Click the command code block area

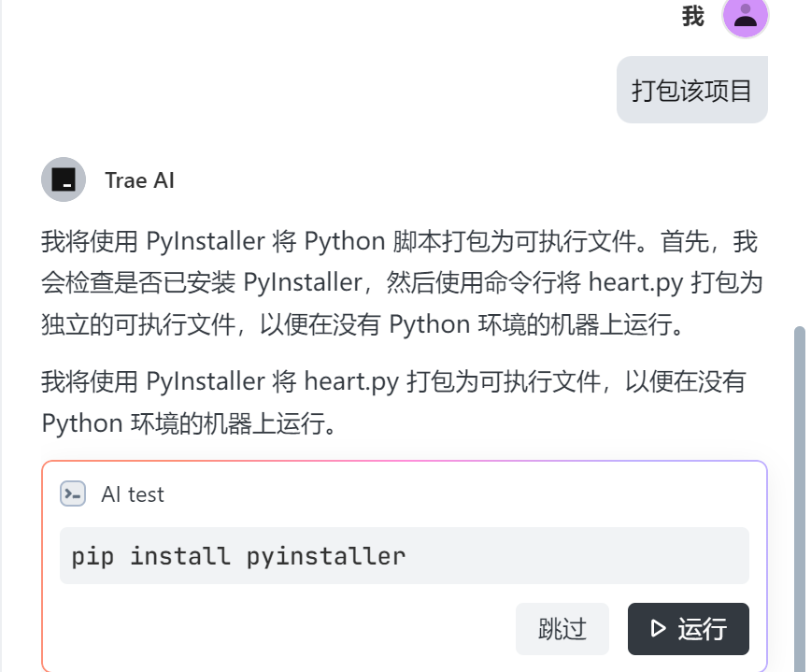tap(404, 555)
